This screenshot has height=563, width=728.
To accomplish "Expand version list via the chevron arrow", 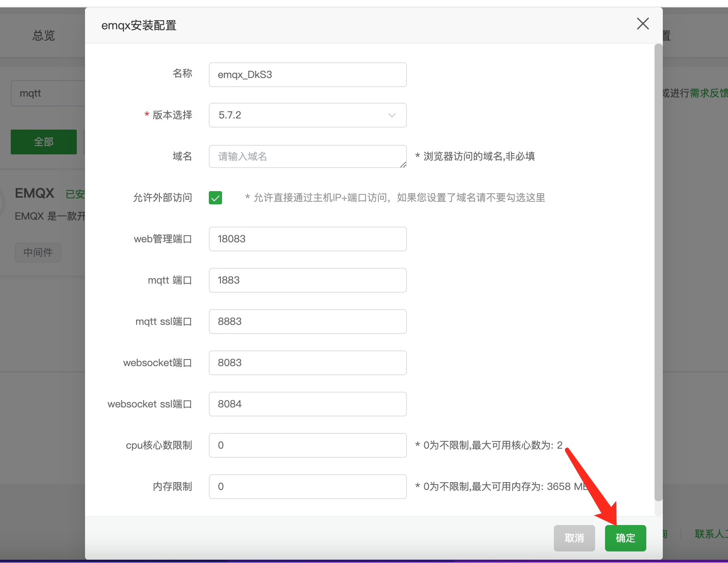I will coord(392,115).
